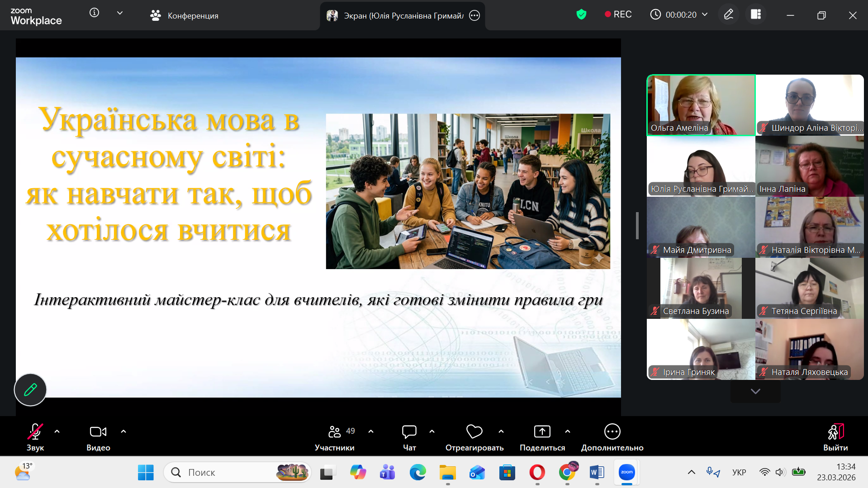Open the Chat panel icon
The width and height of the screenshot is (868, 488).
(409, 432)
